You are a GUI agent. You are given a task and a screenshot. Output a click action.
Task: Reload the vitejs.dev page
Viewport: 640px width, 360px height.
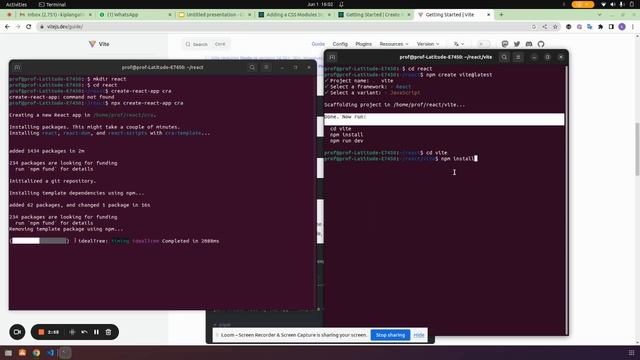(x=29, y=27)
